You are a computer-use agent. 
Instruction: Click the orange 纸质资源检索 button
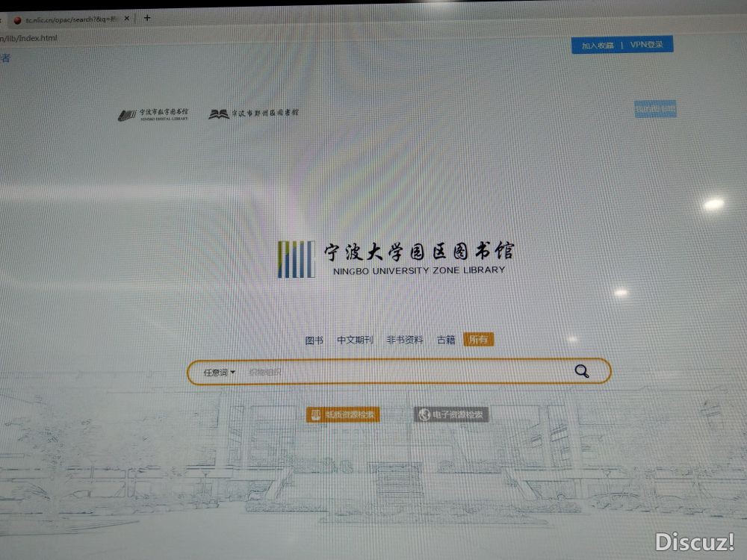coord(343,414)
